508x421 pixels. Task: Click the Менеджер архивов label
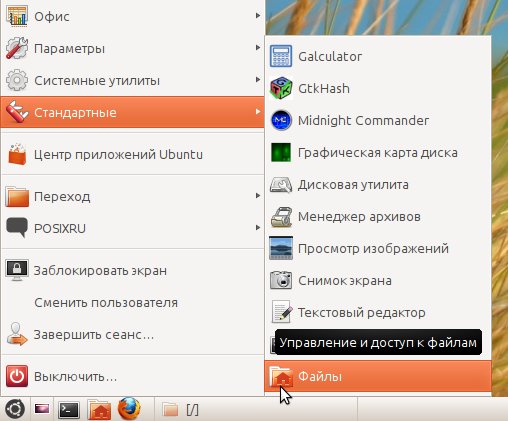(x=359, y=217)
